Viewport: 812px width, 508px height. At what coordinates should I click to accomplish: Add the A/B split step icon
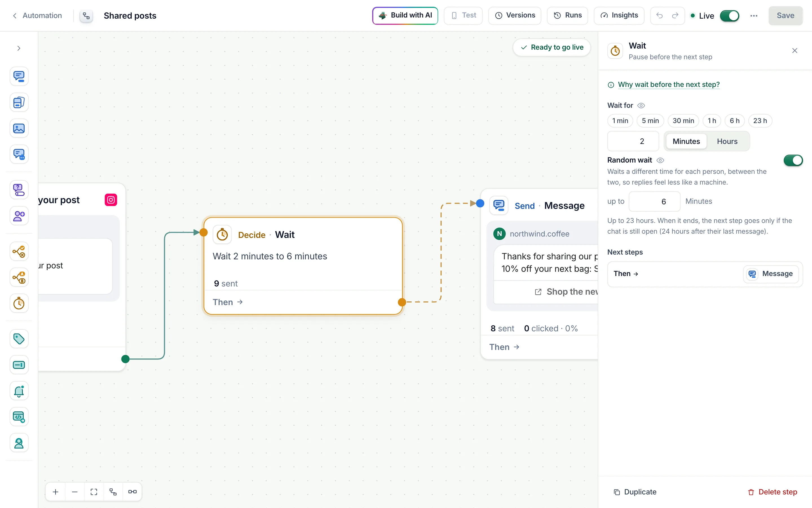coord(19,277)
